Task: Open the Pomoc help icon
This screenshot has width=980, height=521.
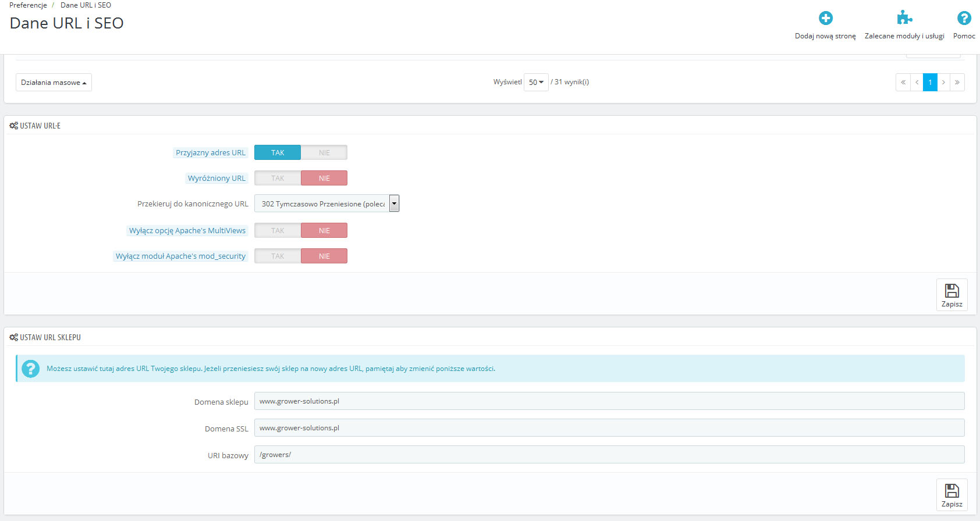Action: point(964,18)
